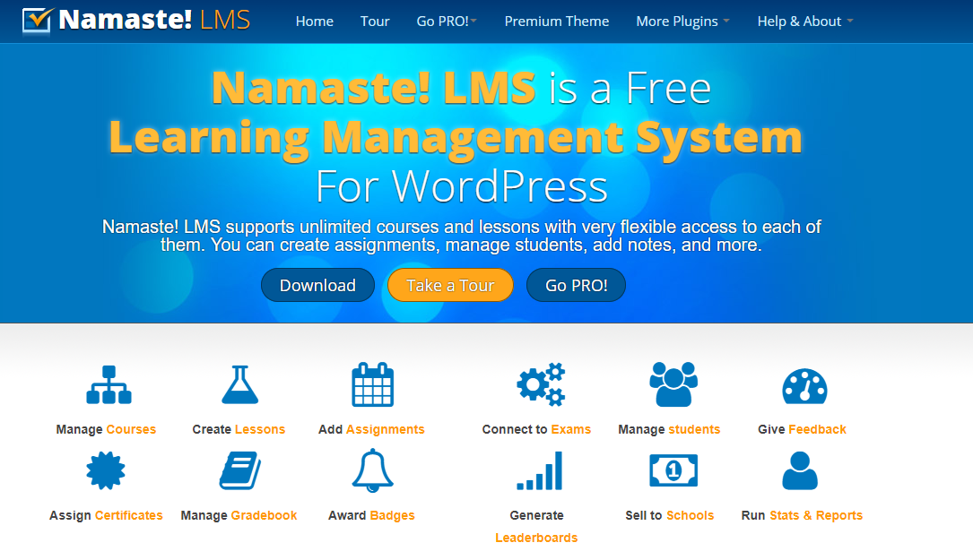The width and height of the screenshot is (973, 560).
Task: Select the Assign Certificates seal icon
Action: tap(106, 470)
